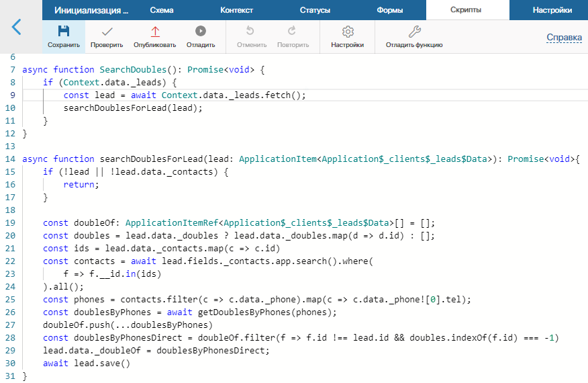The image size is (588, 383).
Task: Click await lead.save() line
Action: pyautogui.click(x=86, y=363)
